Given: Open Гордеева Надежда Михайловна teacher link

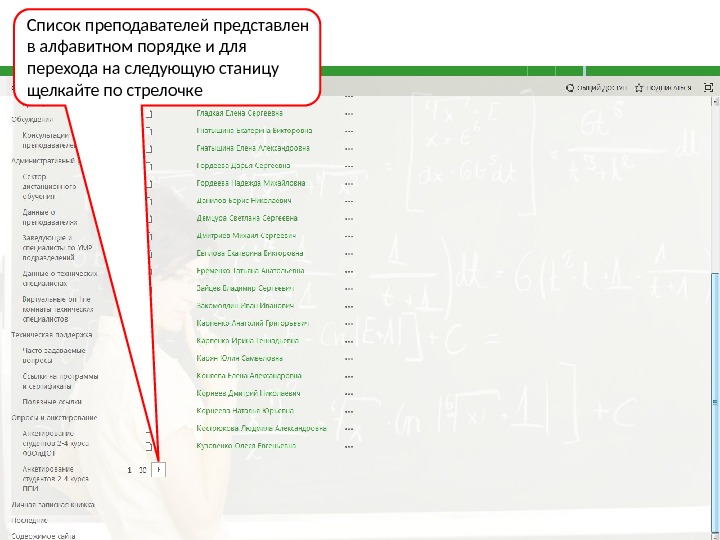Looking at the screenshot, I should [x=251, y=183].
